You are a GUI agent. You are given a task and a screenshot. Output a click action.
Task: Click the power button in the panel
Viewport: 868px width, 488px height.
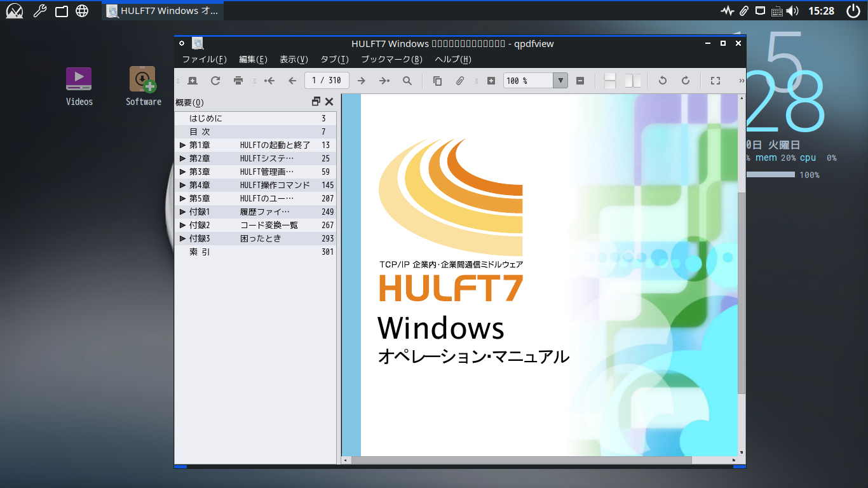[x=853, y=11]
